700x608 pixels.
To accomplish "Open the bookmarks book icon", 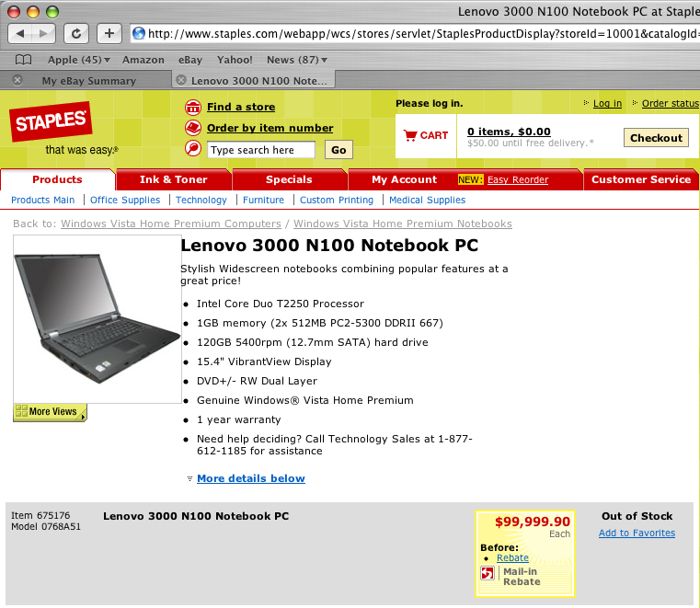I will (x=23, y=60).
